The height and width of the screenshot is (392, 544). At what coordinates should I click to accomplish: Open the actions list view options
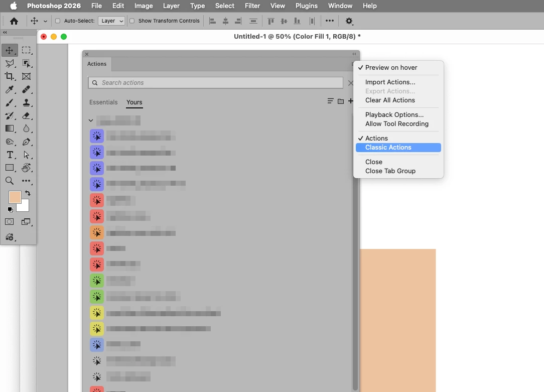(330, 101)
